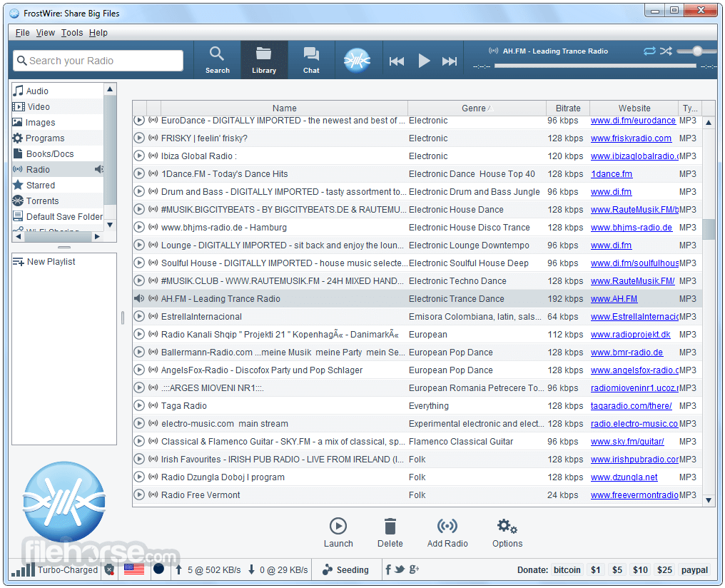Open FrostWire Facebook page icon

coord(388,569)
